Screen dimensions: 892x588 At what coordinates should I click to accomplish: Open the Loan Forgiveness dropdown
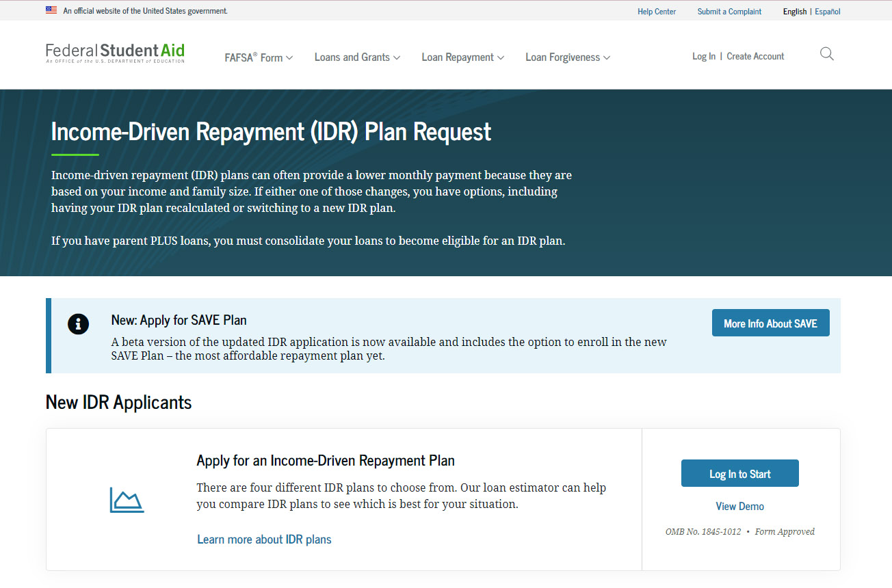[x=567, y=57]
